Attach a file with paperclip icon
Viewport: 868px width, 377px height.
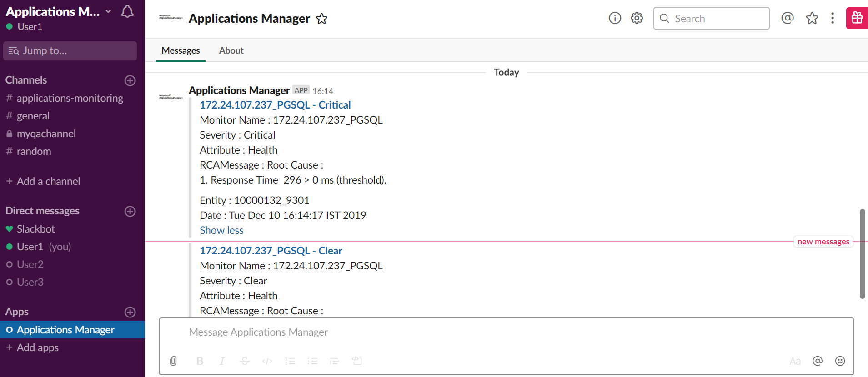click(x=173, y=361)
